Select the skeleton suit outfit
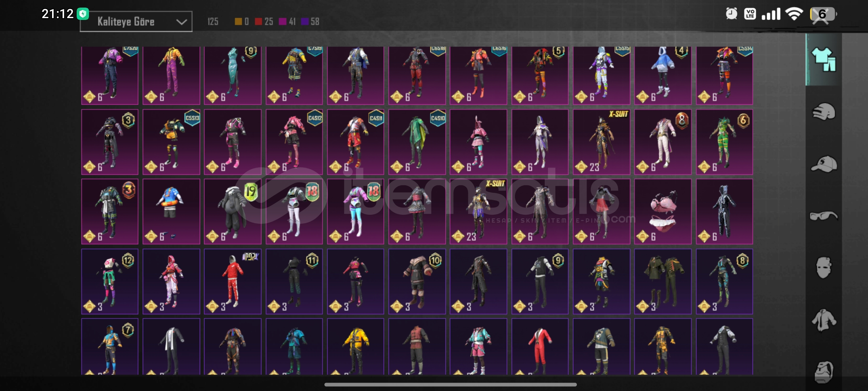Viewport: 868px width, 391px height. coord(724,211)
